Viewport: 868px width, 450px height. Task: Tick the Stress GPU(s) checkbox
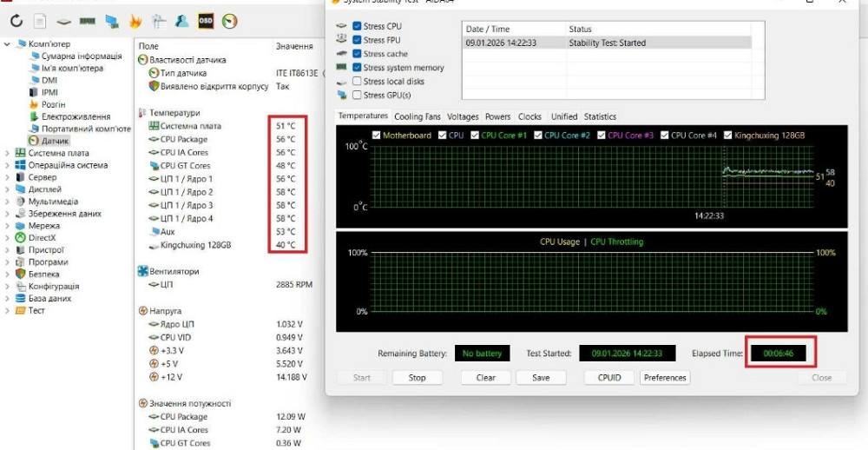click(x=357, y=96)
